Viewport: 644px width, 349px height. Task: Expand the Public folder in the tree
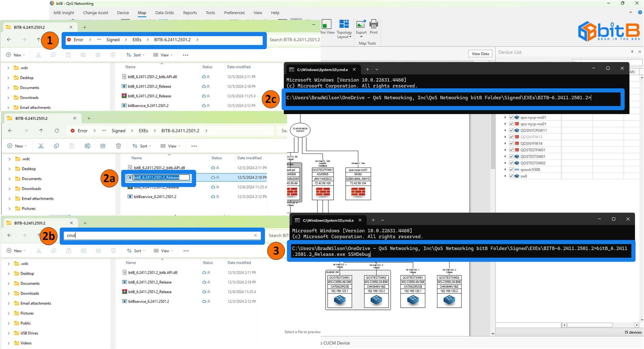[x=8, y=323]
